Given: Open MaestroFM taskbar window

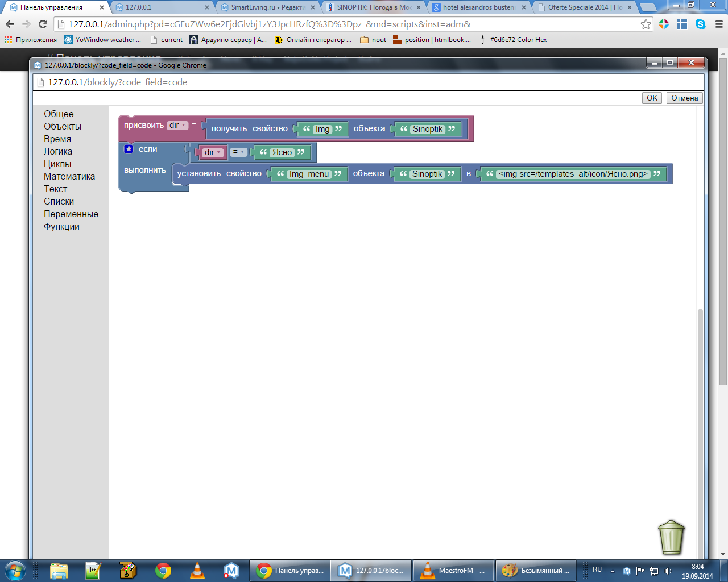Looking at the screenshot, I should (x=453, y=570).
